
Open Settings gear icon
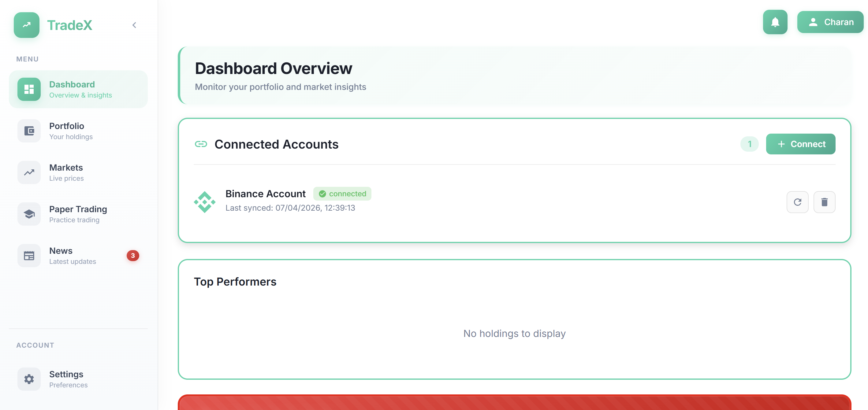point(29,379)
